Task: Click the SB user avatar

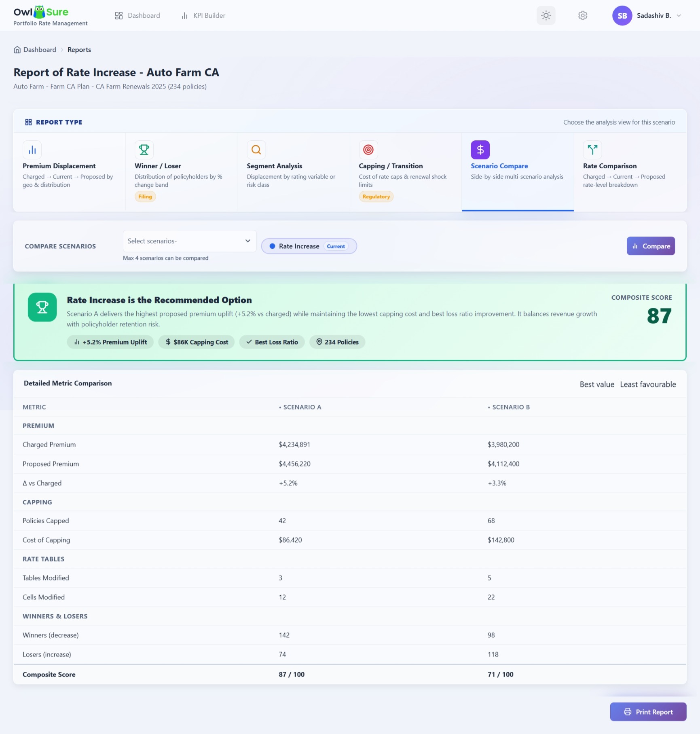Action: pos(622,15)
